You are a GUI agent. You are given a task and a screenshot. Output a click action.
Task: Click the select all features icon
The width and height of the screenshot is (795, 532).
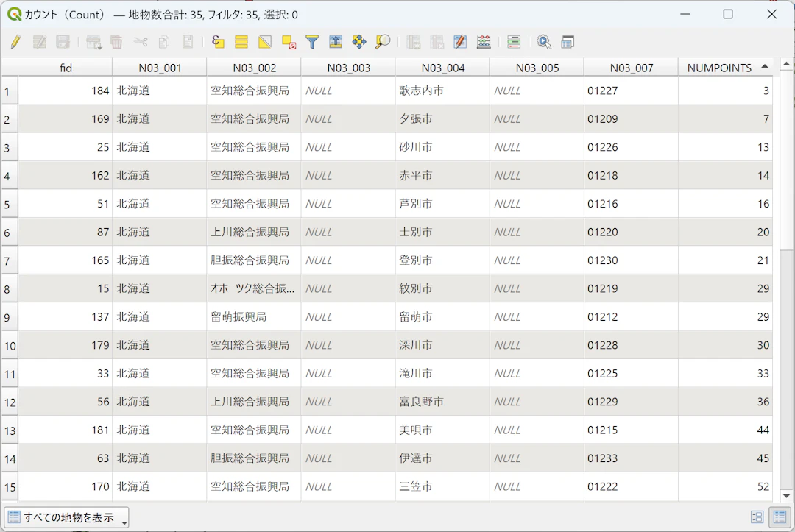(241, 42)
